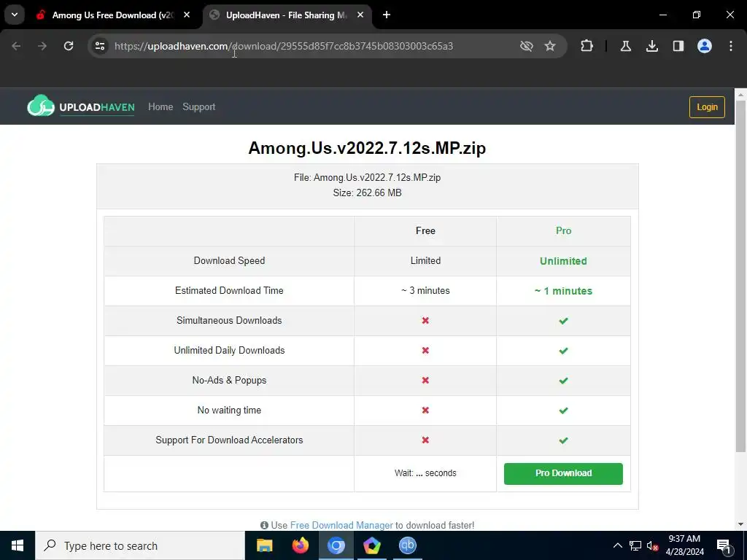Click the taskbar search box

tap(140, 545)
